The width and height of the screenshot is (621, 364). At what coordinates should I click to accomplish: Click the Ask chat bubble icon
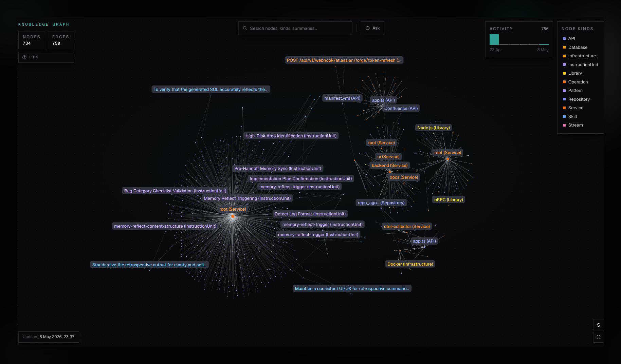367,28
